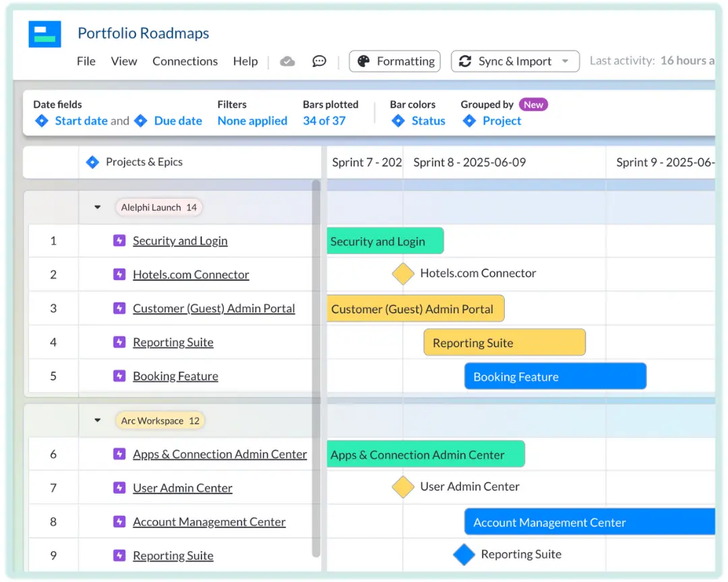Select the green Apps & Connection Admin Center bar
The width and height of the screenshot is (728, 582).
coord(426,455)
